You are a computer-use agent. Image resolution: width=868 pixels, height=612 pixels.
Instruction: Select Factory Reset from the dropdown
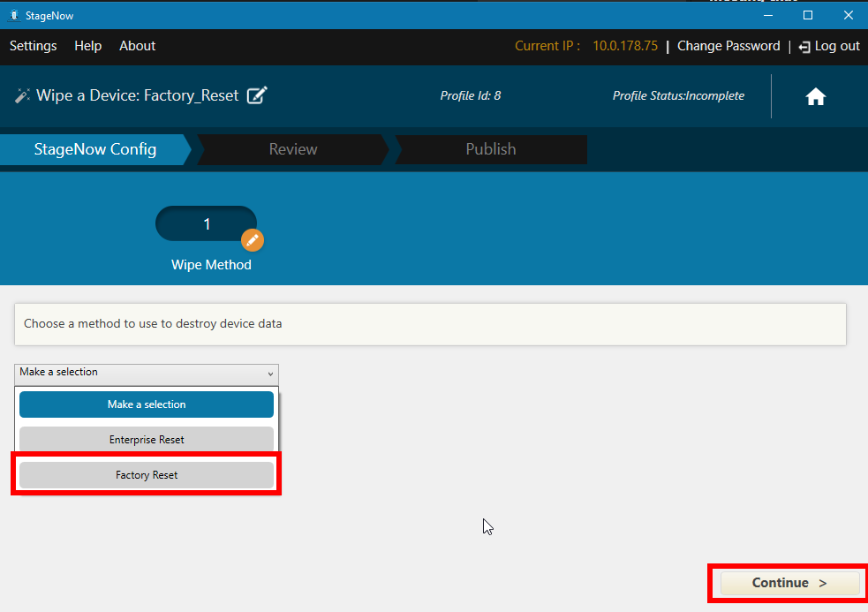[x=146, y=474]
